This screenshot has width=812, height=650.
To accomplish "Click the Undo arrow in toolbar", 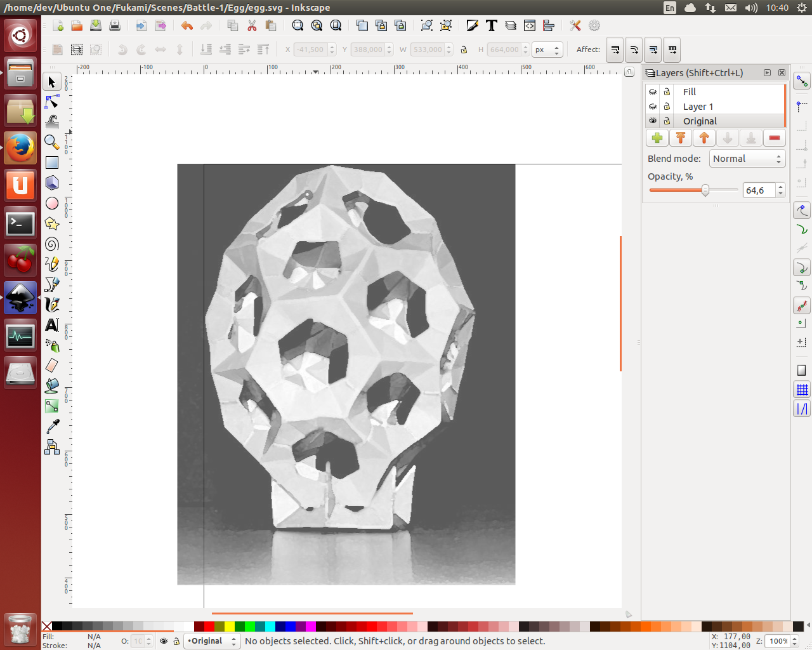I will click(x=187, y=25).
